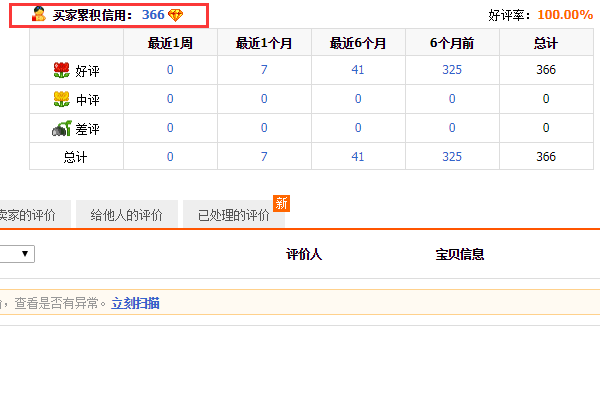This screenshot has width=600, height=400.
Task: Click the orange 新 badge
Action: tap(281, 203)
